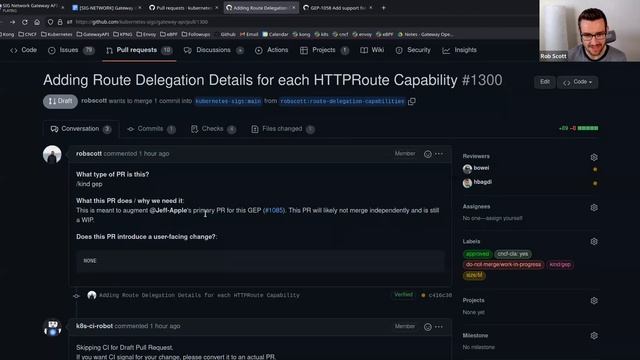Image resolution: width=640 pixels, height=360 pixels.
Task: Open the Security tab
Action: [x=413, y=50]
